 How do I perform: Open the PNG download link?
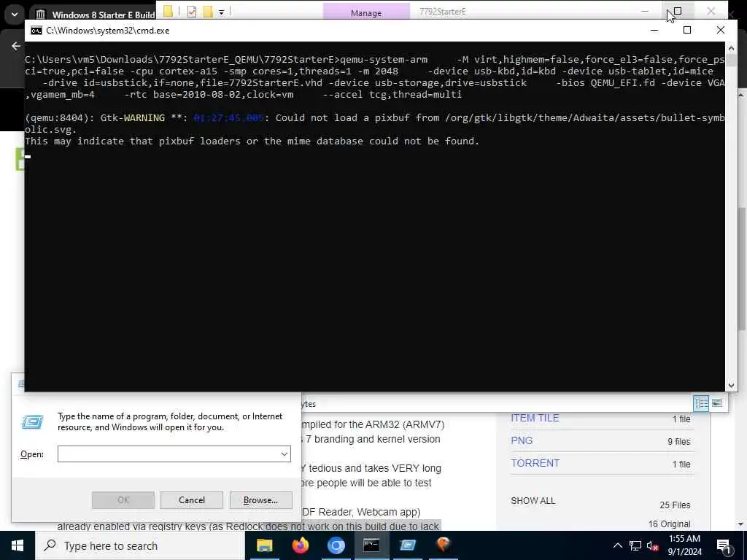coord(522,440)
